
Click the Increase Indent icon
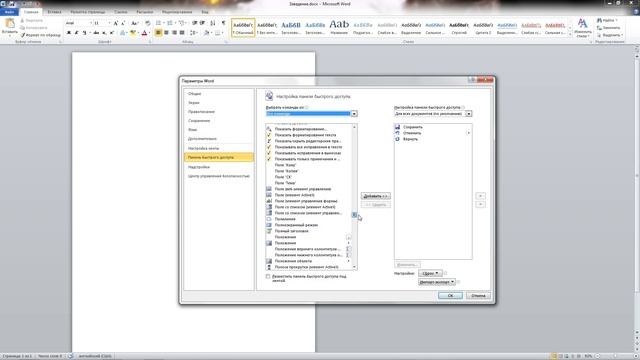pos(202,23)
